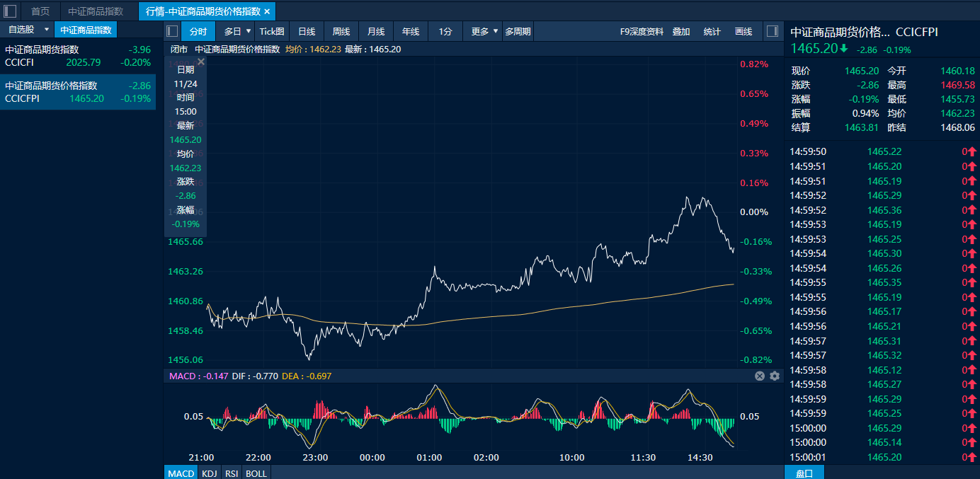Screen dimensions: 980x479
Task: Close the 行情-中证商品期货价格指数 tab
Action: [267, 12]
